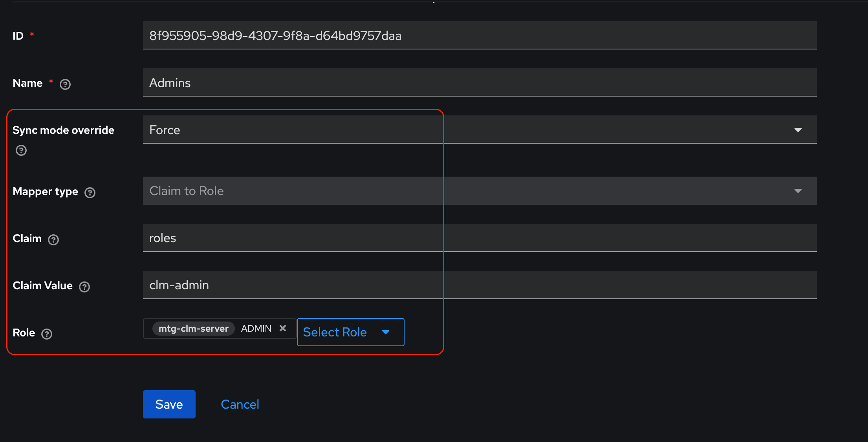
Task: Click the Save button
Action: [169, 404]
